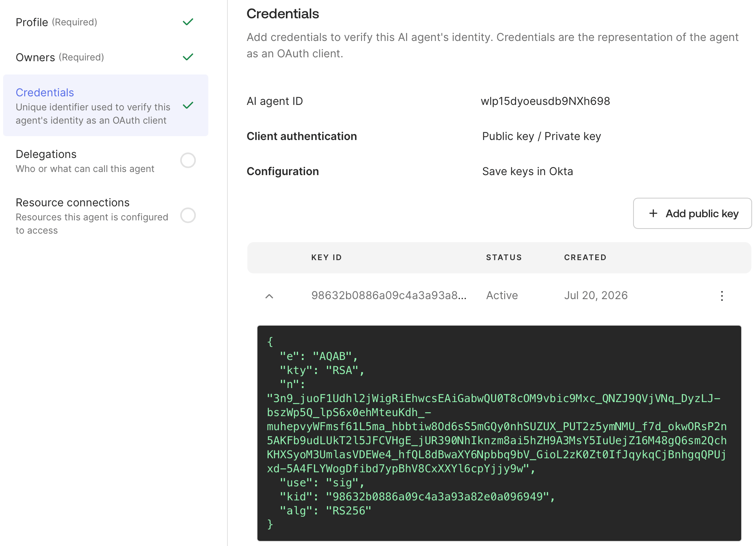Collapse the expanded key row chevron

coord(269,296)
